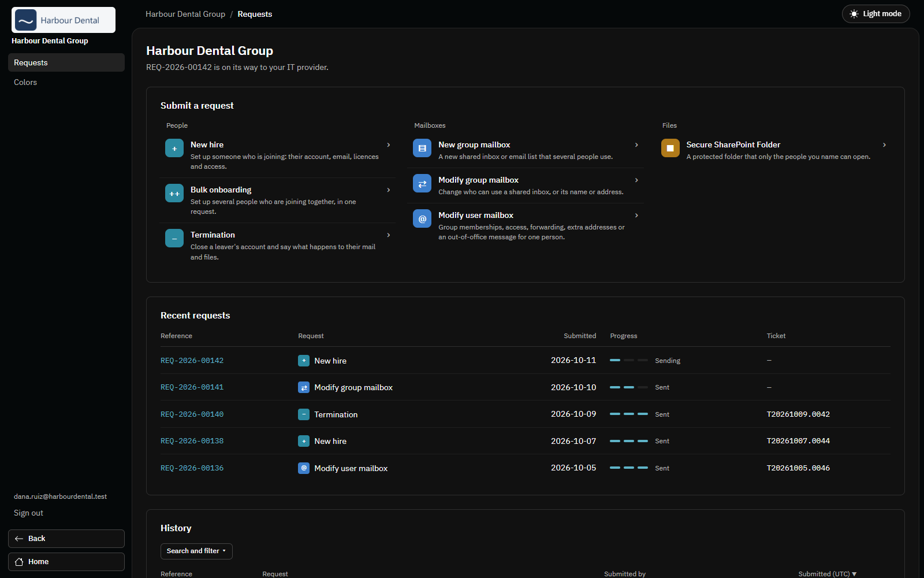Click ticket number T20261005.0046

coord(798,468)
